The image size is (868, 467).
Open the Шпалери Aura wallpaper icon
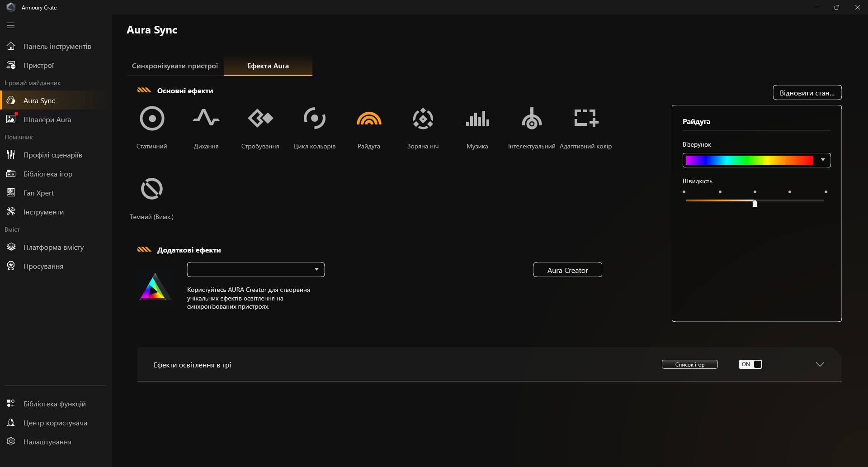[x=11, y=119]
